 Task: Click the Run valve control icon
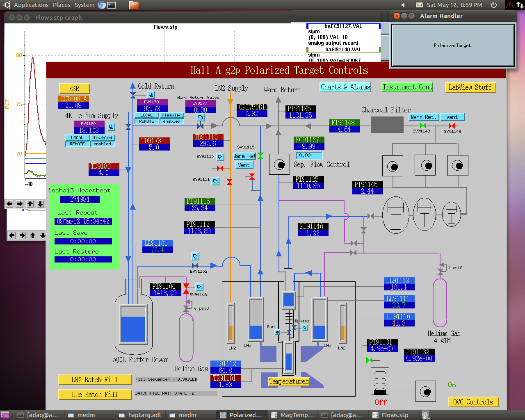277,332
